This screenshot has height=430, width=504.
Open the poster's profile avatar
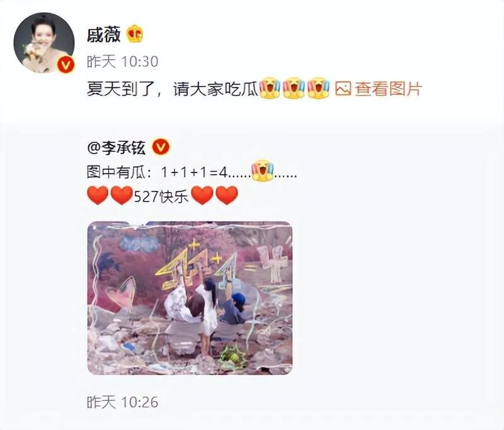(x=44, y=43)
